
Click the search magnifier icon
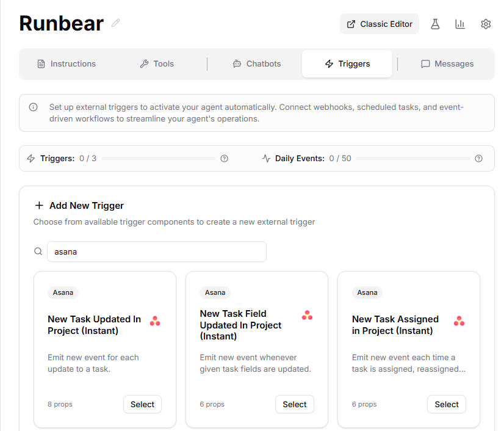tap(38, 251)
